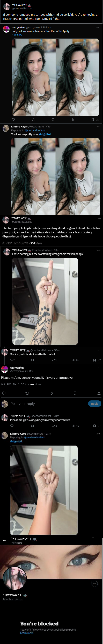
Task: Retweet the tastycakes 1s image tweet
Action: tap(33, 119)
